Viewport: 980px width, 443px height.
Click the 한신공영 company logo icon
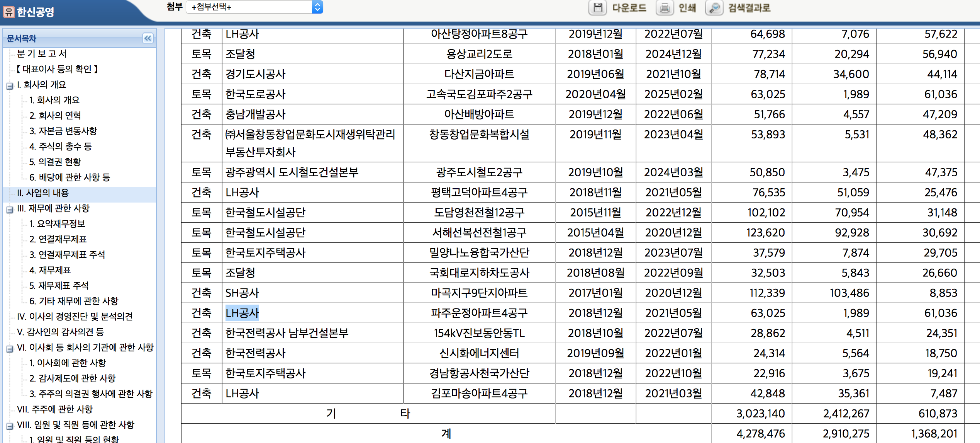[x=8, y=12]
